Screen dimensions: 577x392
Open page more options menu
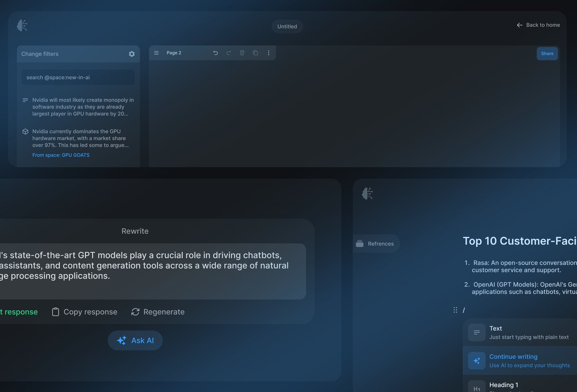click(269, 53)
